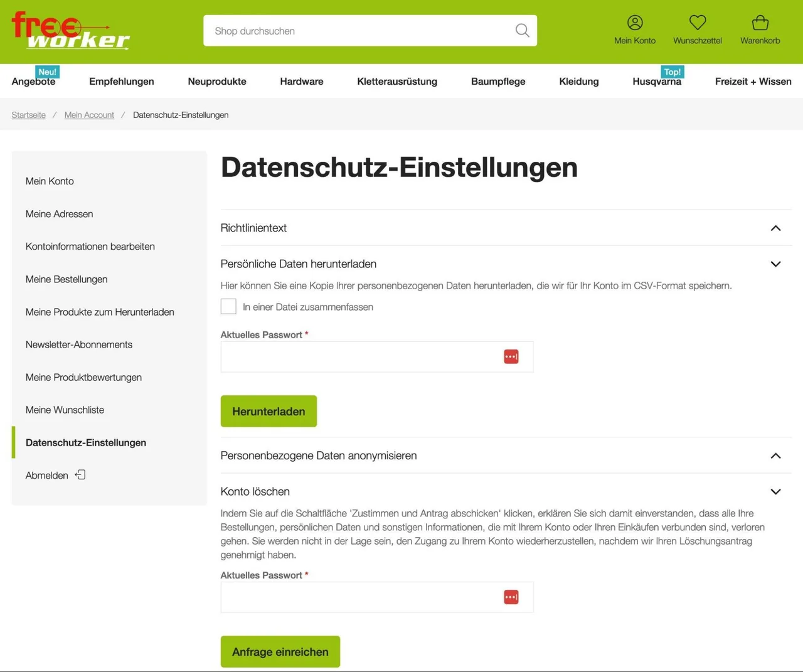The width and height of the screenshot is (803, 672).
Task: Open Meine Adressen in the sidebar
Action: tap(59, 214)
